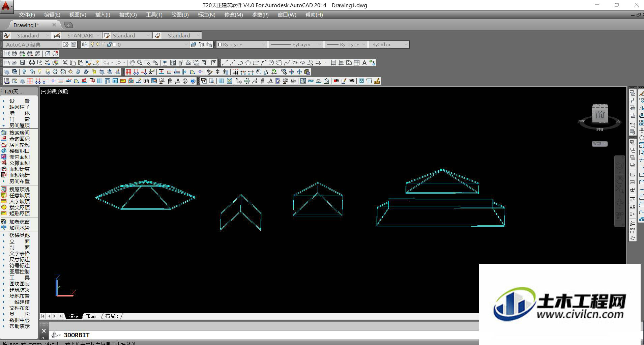
Task: Toggle layer 0 freeze sun icon
Action: pyautogui.click(x=97, y=45)
